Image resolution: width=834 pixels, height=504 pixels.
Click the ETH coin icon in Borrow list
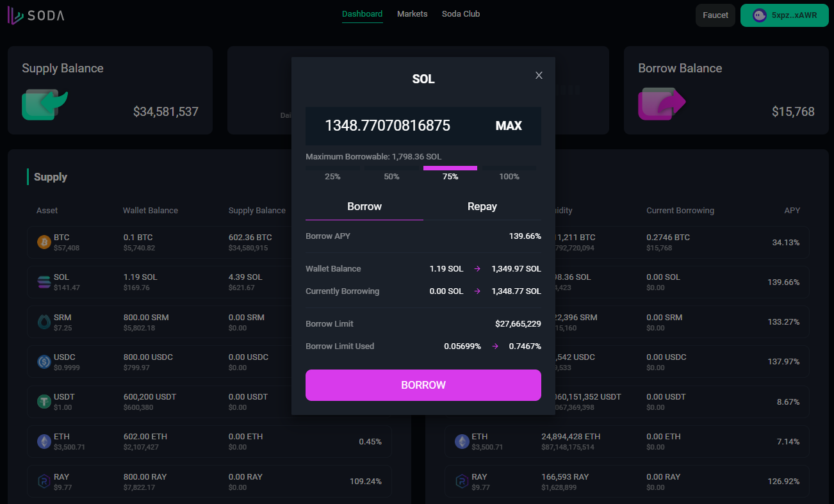pyautogui.click(x=462, y=441)
